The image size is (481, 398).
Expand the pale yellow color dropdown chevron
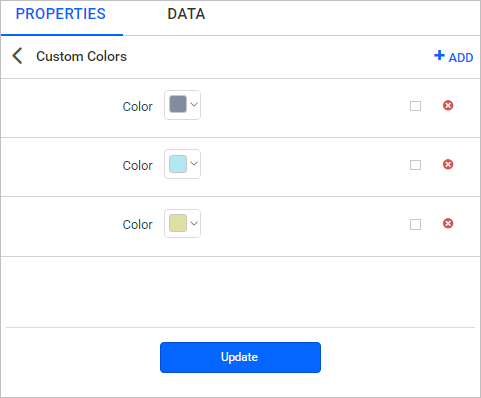click(x=194, y=223)
